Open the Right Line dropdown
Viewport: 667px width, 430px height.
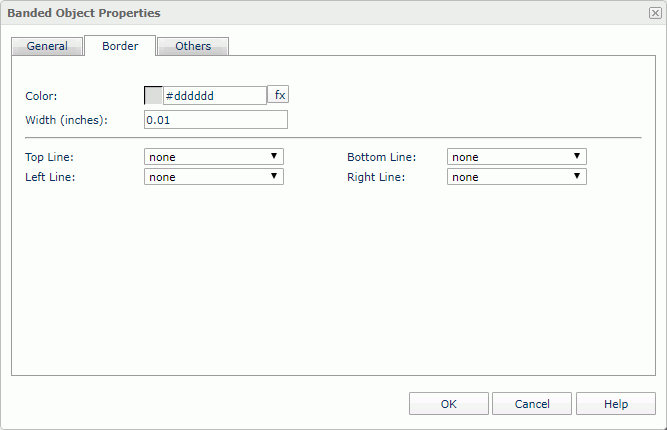[516, 177]
